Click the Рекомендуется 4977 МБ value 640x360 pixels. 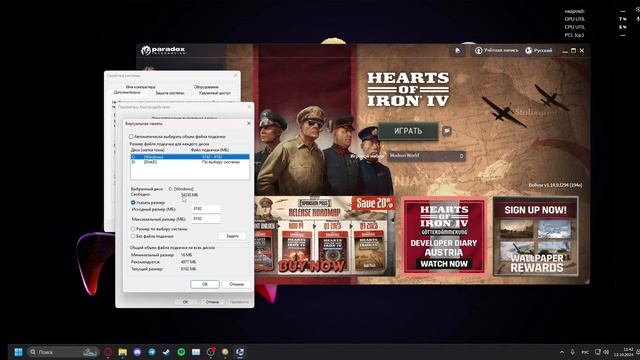[188, 262]
